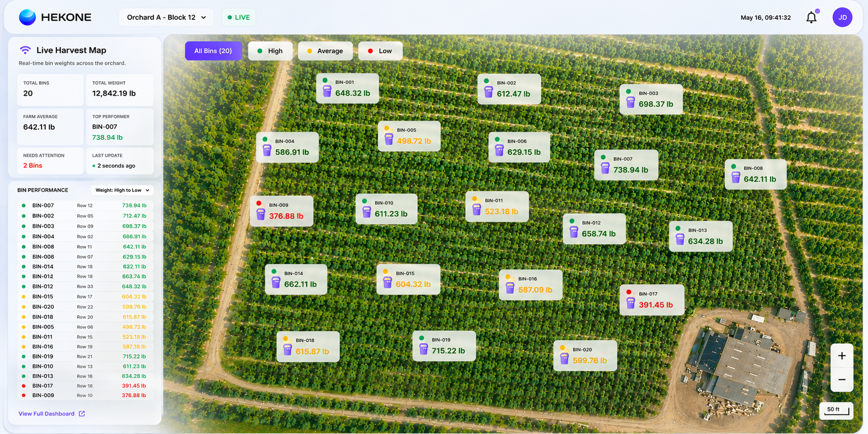Screen dimensions: 868x434
Task: Select the list entry for Row 07
Action: tap(85, 256)
